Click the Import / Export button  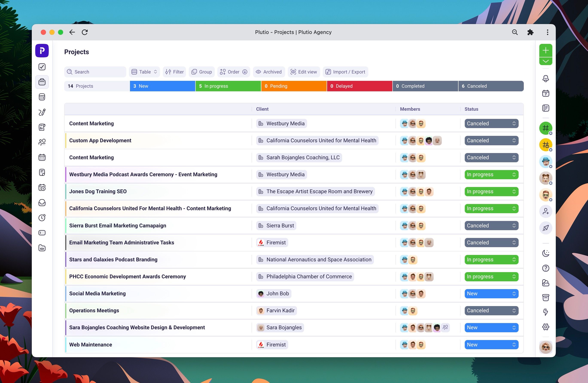point(345,72)
